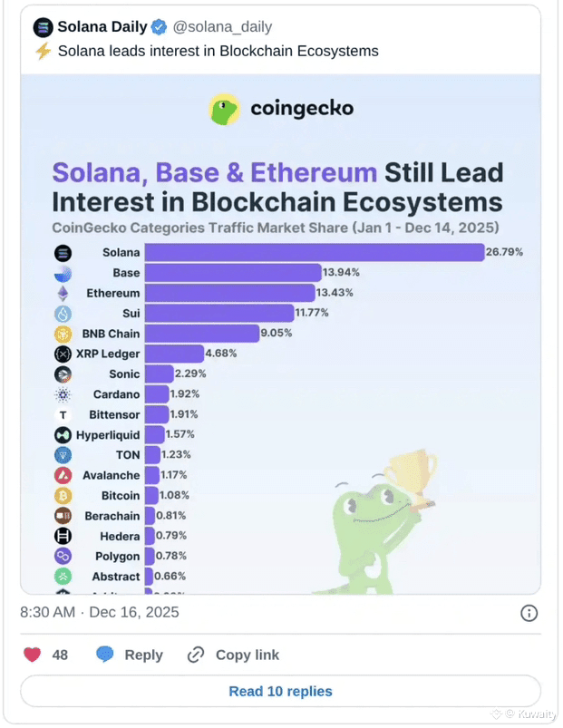Image resolution: width=563 pixels, height=728 pixels.
Task: Click the Copy link text
Action: click(248, 655)
